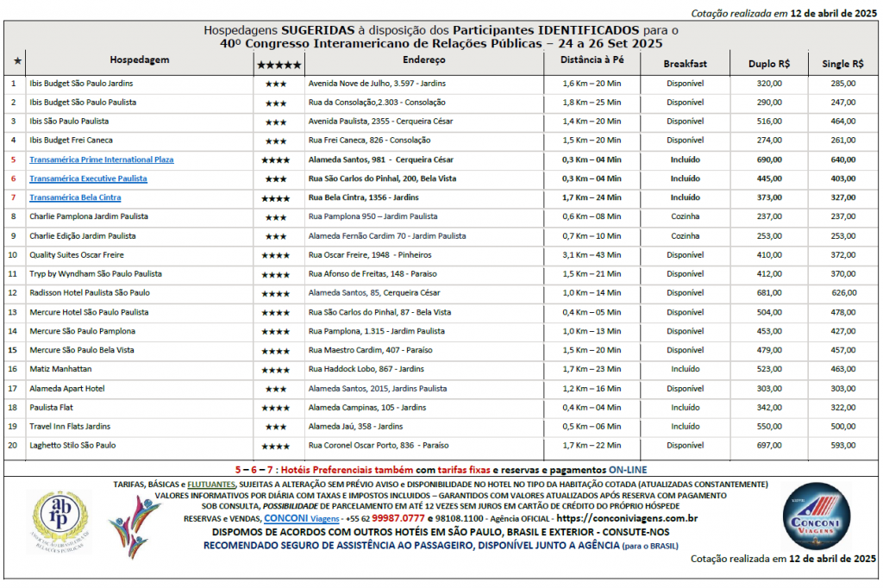The image size is (883, 588).
Task: Select Mercure São Paulo Pamplona
Action: tap(82, 331)
